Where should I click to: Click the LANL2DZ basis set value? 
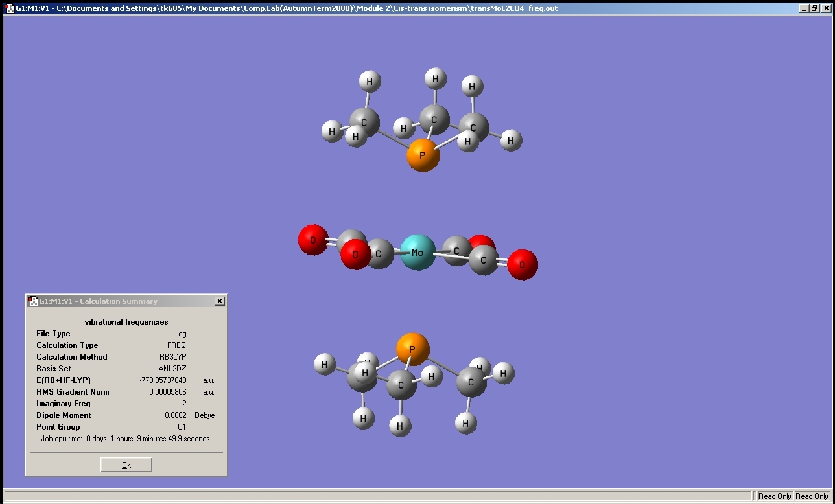[171, 369]
